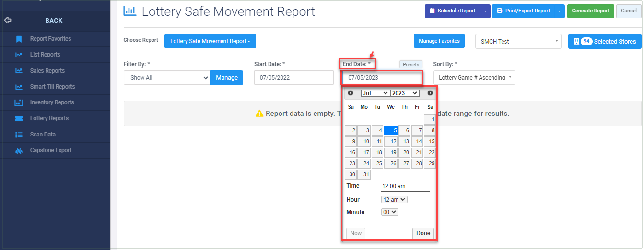Expand the Print/Export Report dropdown arrow
Viewport: 644px width, 250px height.
[560, 11]
